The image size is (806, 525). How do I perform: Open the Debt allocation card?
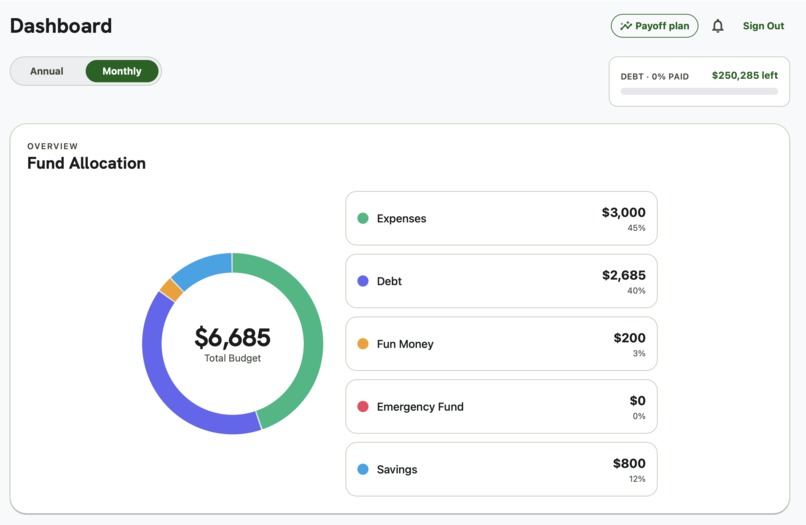pos(501,281)
